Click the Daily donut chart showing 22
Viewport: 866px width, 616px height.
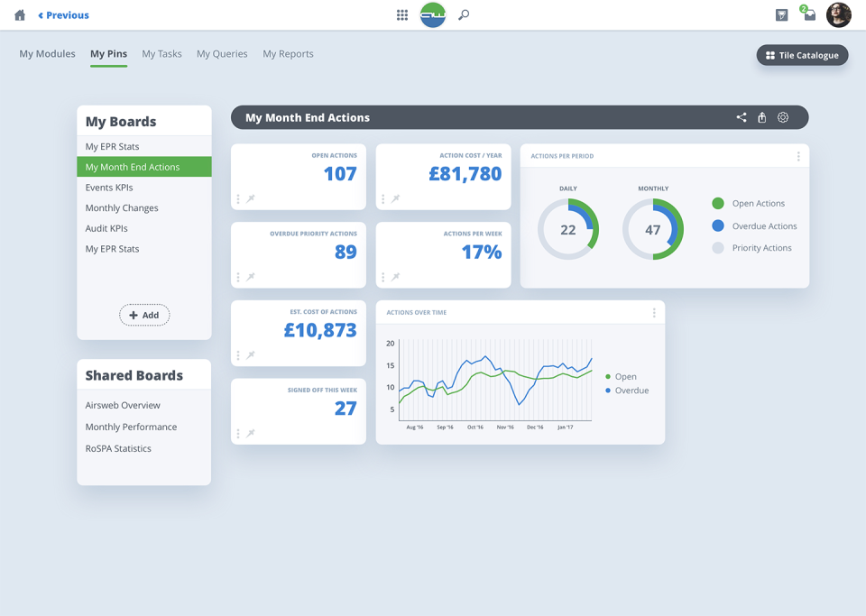click(x=568, y=229)
